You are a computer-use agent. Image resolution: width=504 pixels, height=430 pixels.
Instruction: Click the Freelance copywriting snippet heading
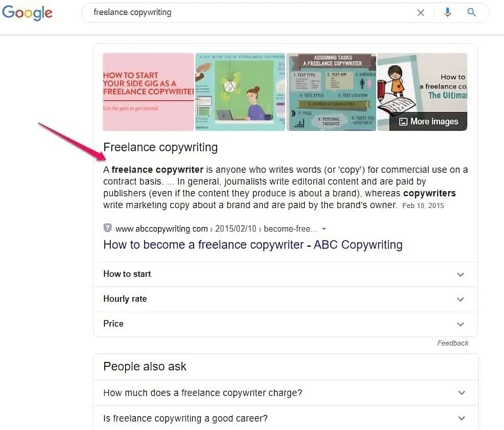tap(160, 147)
